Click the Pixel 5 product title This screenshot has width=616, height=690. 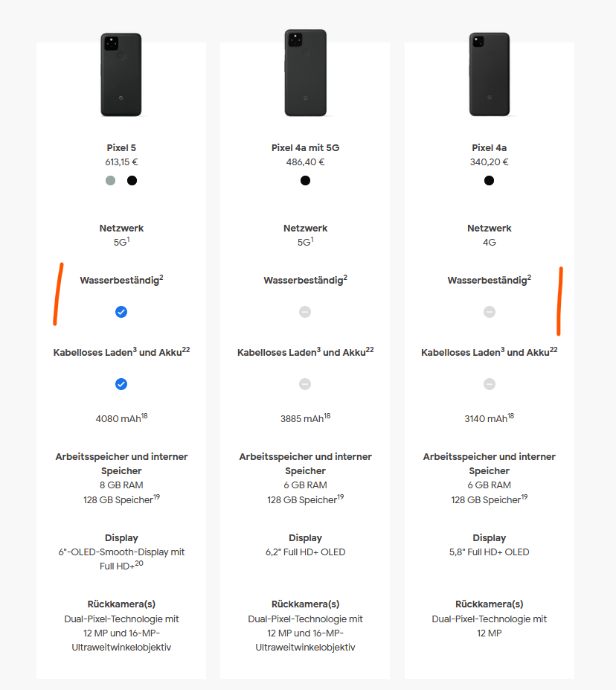[x=121, y=148]
